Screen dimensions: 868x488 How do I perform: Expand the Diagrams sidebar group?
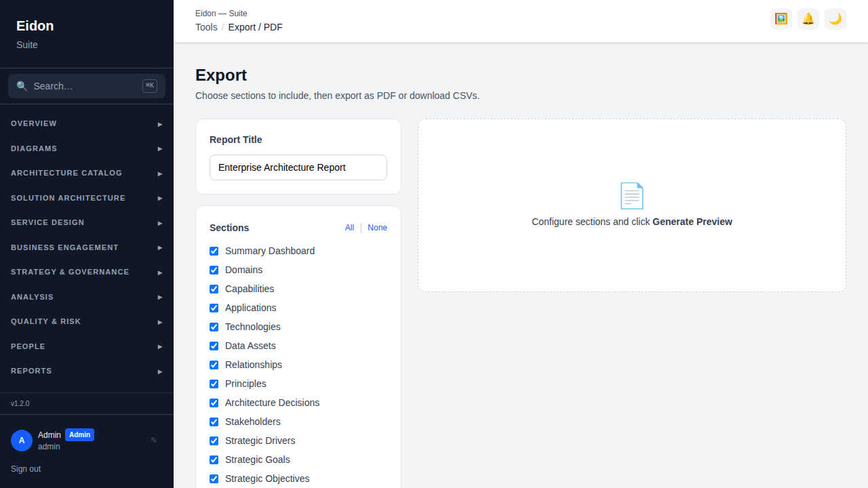[87, 148]
